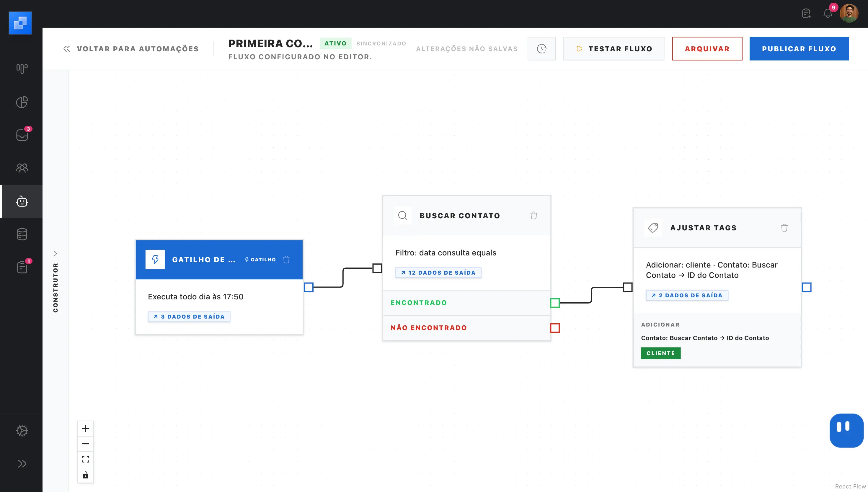The image size is (868, 492).
Task: Click the green Encontrado output handle
Action: [x=555, y=303]
